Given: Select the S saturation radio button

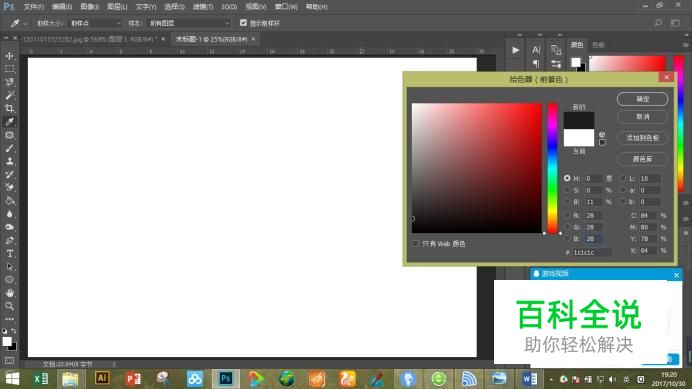Looking at the screenshot, I should [x=567, y=190].
